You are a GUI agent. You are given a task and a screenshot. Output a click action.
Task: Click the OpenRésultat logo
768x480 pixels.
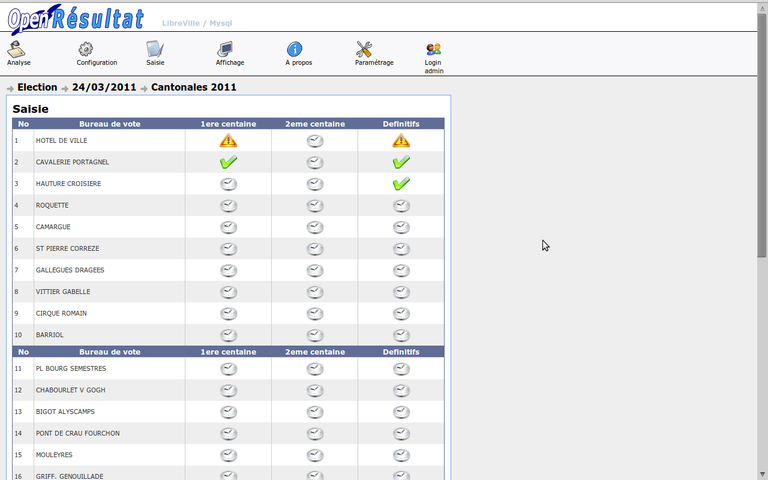76,18
